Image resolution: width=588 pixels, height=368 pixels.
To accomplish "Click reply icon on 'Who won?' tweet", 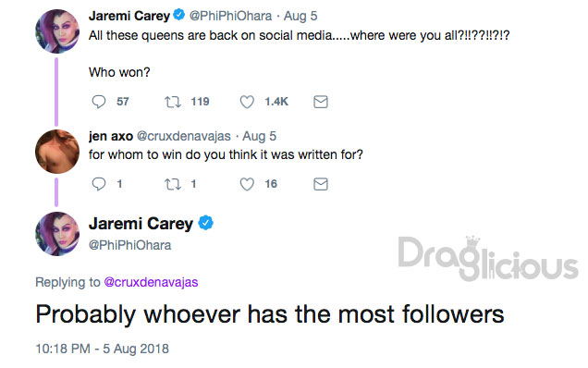I will [99, 102].
